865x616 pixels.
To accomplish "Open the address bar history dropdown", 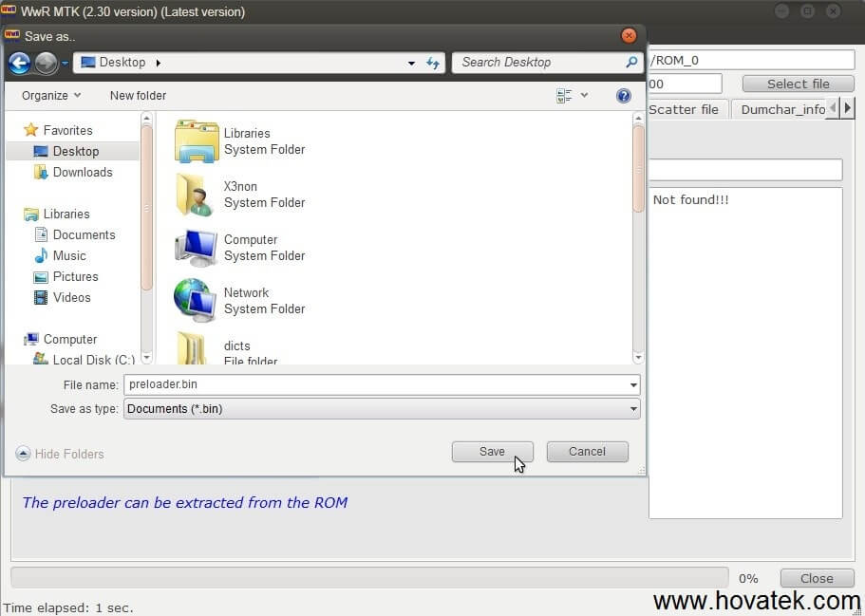I will point(411,63).
